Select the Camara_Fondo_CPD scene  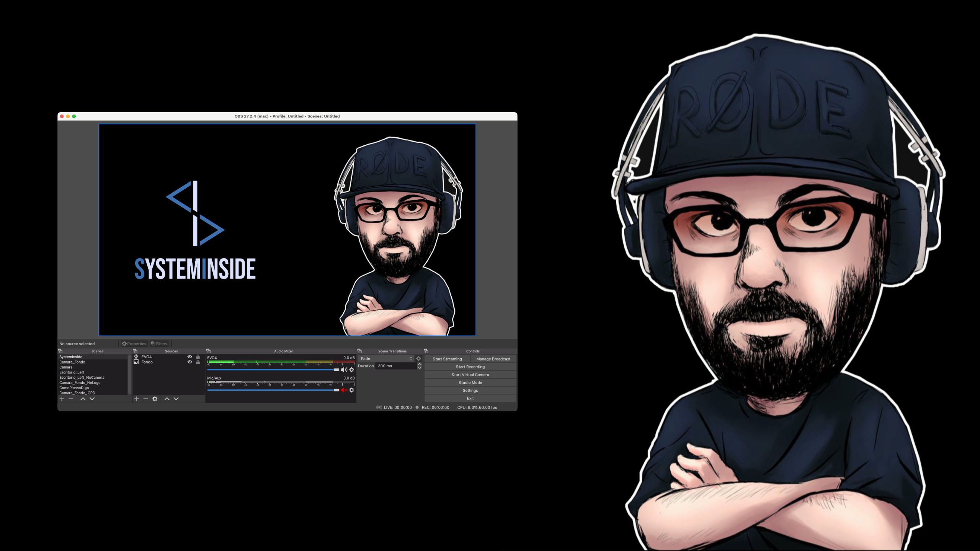click(93, 393)
